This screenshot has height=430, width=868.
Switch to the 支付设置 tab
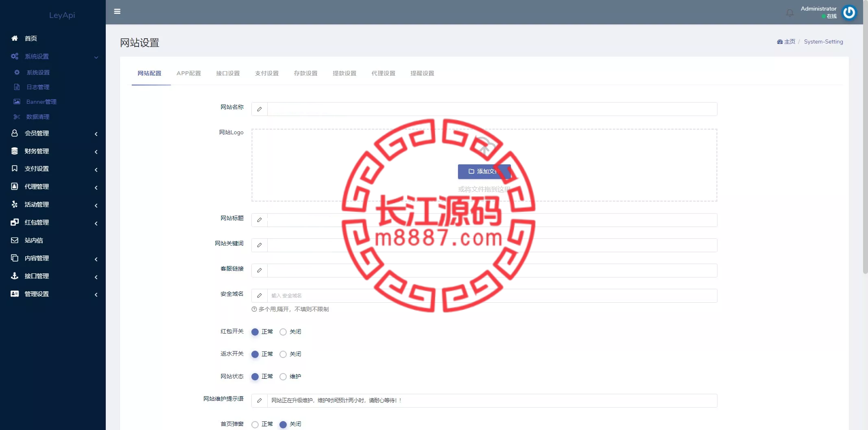click(267, 73)
